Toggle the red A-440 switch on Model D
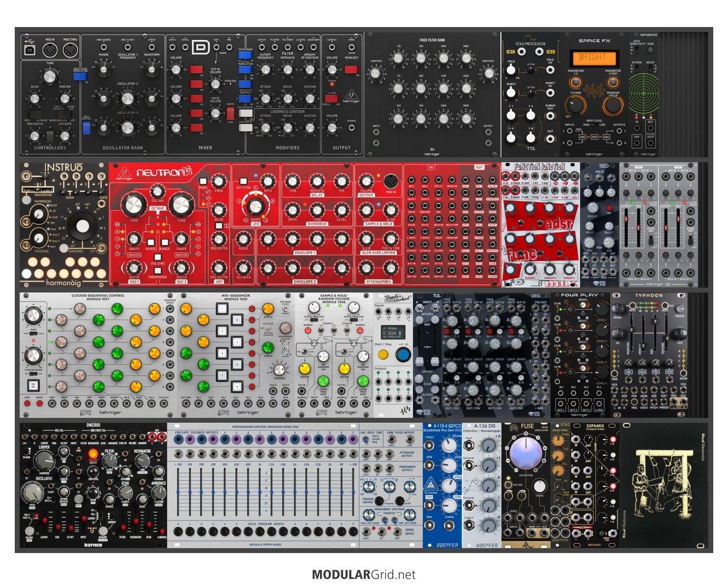 tap(332, 98)
